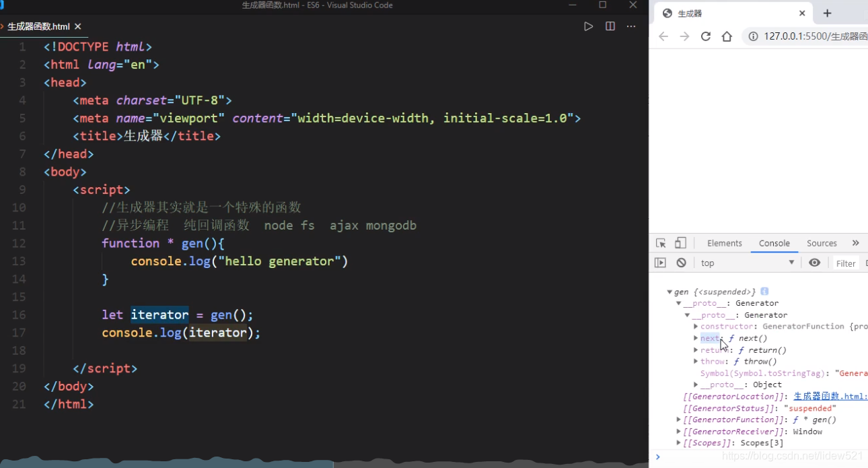The image size is (868, 468).
Task: Select the Symbol(Symbol.toStringTag) property row
Action: pos(784,373)
